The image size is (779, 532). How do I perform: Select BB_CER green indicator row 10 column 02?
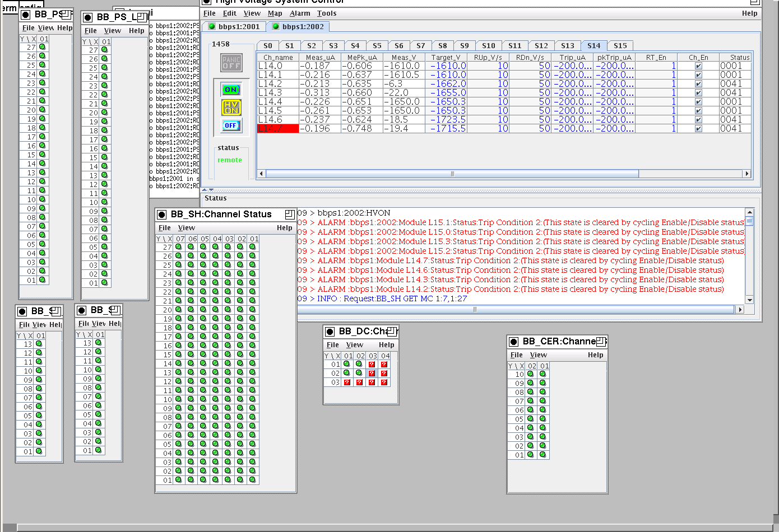click(531, 374)
